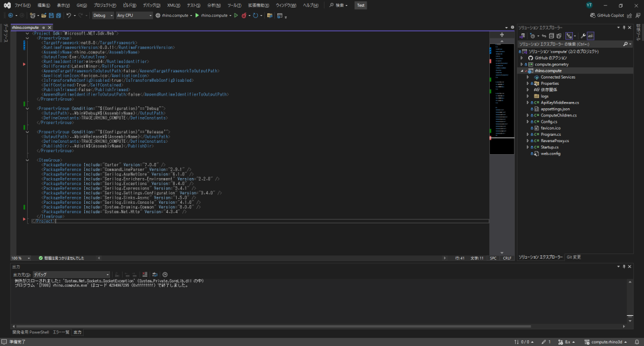Expand the compute.geometry project node

(523, 64)
